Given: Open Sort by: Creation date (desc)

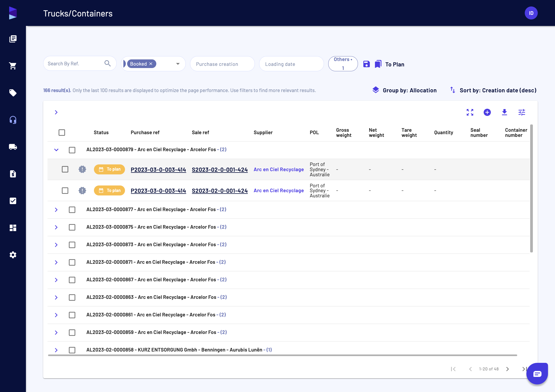Looking at the screenshot, I should click(x=493, y=90).
